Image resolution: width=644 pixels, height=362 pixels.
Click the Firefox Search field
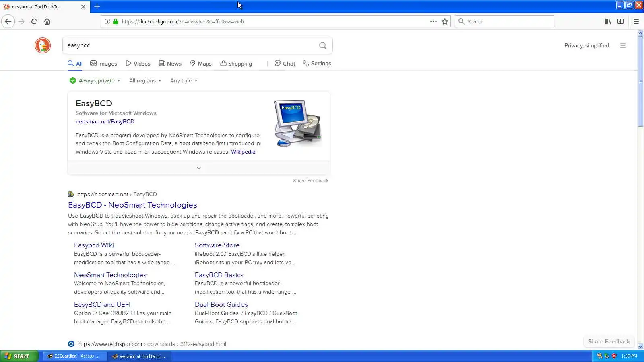point(504,21)
